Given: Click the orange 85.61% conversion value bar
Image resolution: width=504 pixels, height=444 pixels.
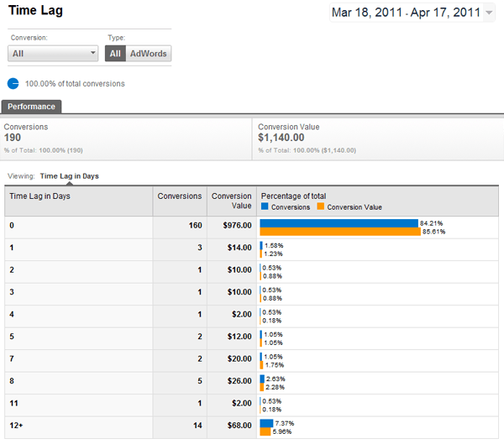Looking at the screenshot, I should click(x=340, y=232).
